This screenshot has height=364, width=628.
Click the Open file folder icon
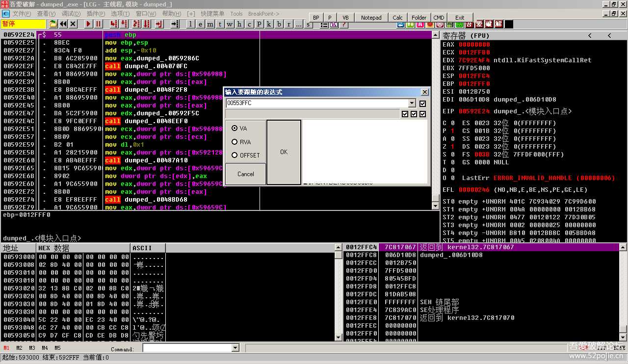pyautogui.click(x=53, y=24)
